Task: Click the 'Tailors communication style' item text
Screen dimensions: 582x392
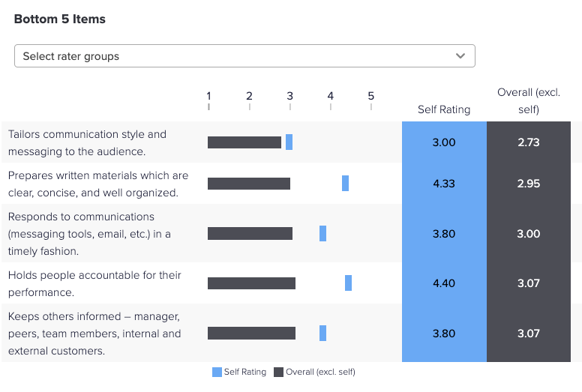Action: point(87,142)
